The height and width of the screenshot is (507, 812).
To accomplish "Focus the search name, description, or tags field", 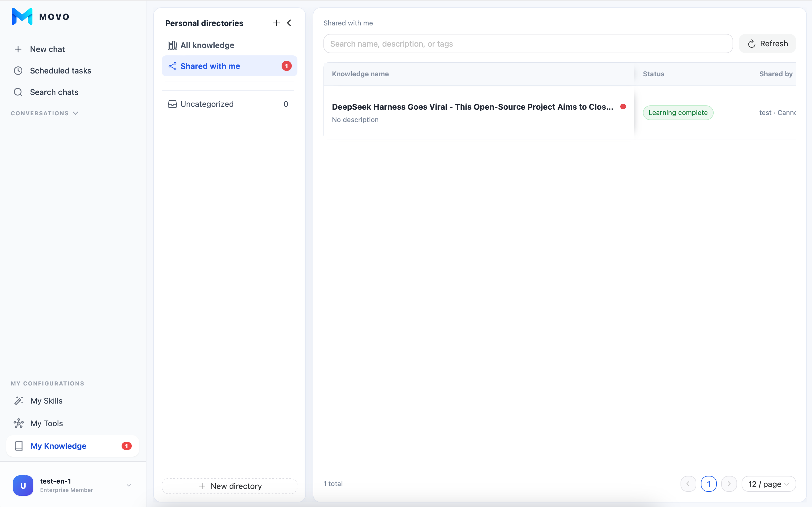I will (x=528, y=44).
